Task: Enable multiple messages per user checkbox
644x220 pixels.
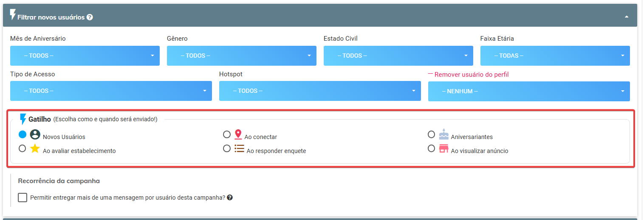Action: tap(23, 198)
